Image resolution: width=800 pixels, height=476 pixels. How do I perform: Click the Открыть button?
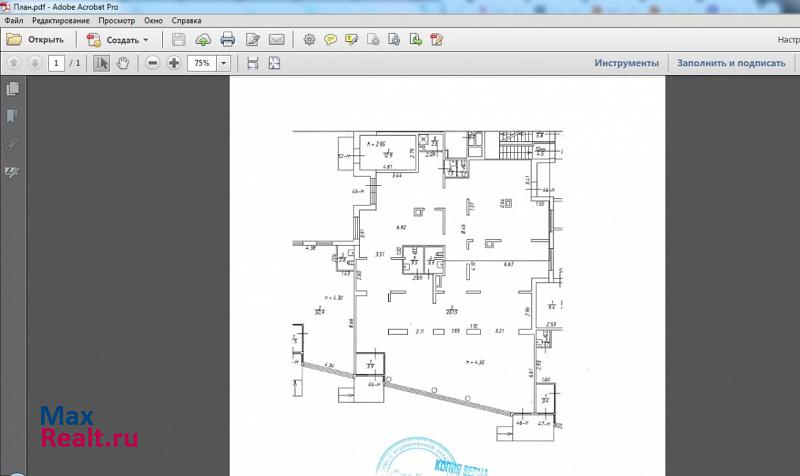(x=36, y=40)
